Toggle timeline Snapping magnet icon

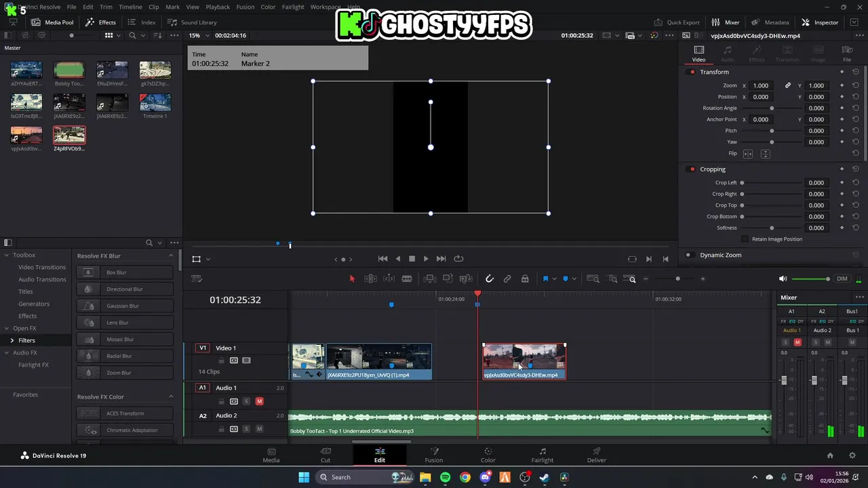coord(490,279)
